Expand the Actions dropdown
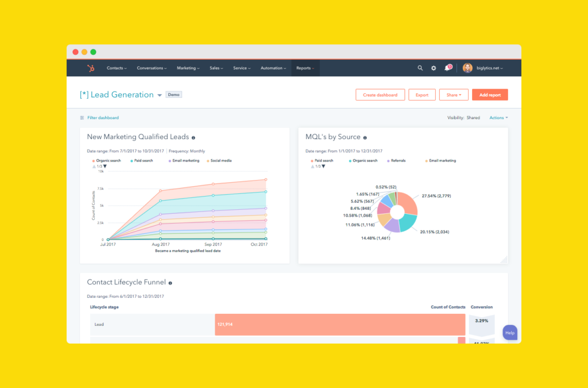The height and width of the screenshot is (388, 588). 498,118
